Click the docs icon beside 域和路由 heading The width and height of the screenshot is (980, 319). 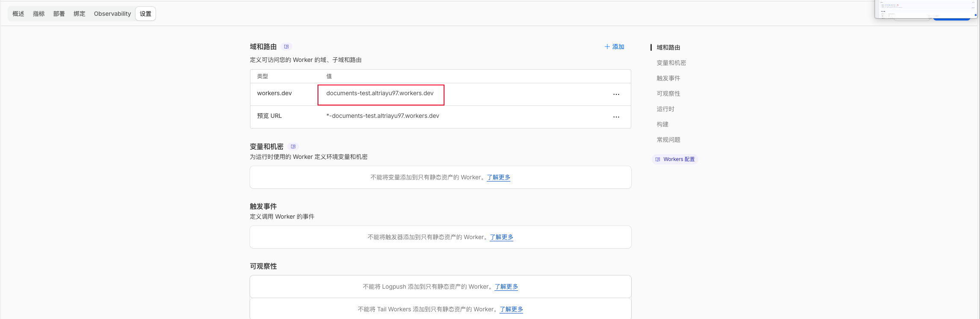coord(286,47)
